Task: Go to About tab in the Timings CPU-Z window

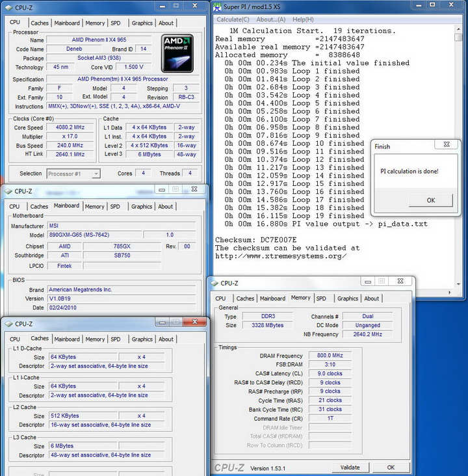Action: (x=372, y=298)
